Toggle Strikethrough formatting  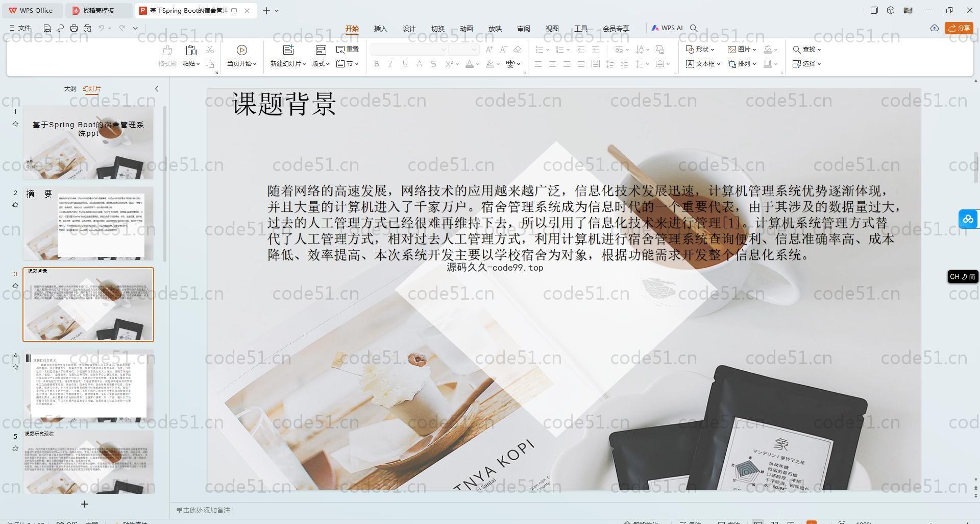419,64
